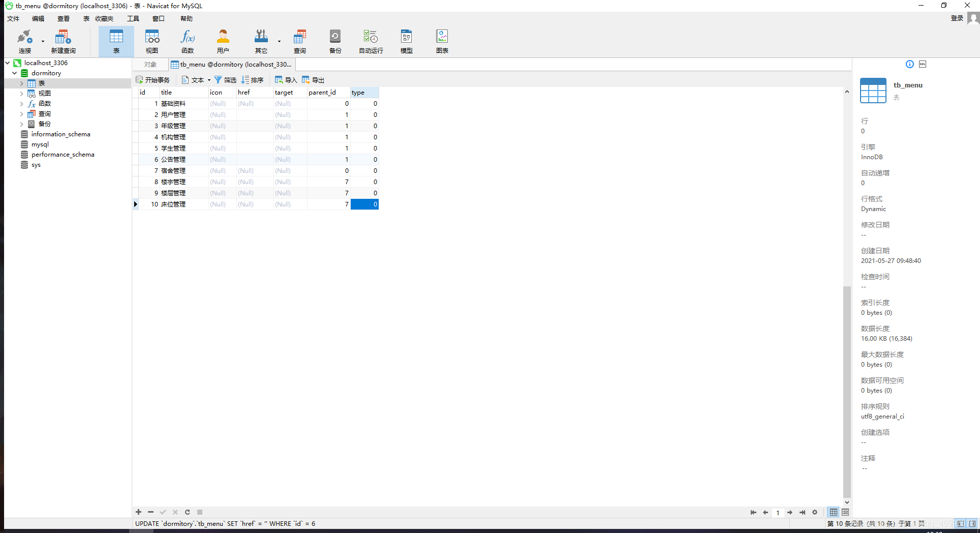Open the Tools (工具) menu
The height and width of the screenshot is (533, 980).
coord(133,18)
